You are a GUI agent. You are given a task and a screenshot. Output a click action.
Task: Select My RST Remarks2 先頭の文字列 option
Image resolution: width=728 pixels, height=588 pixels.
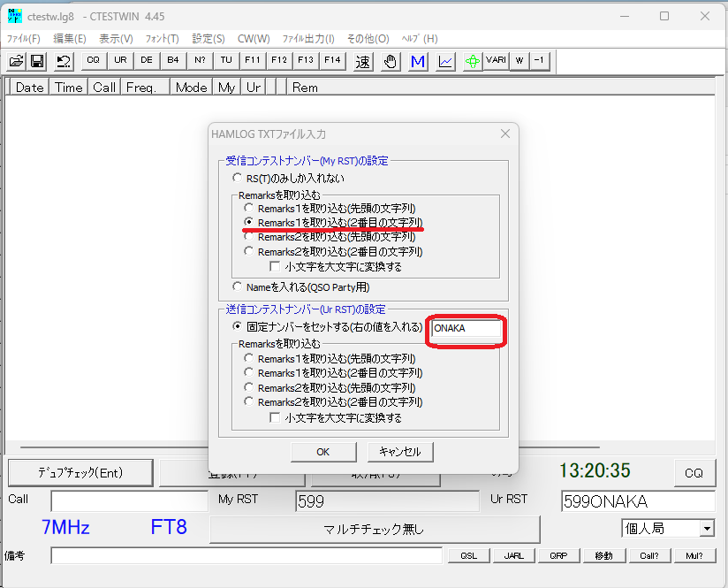click(249, 237)
